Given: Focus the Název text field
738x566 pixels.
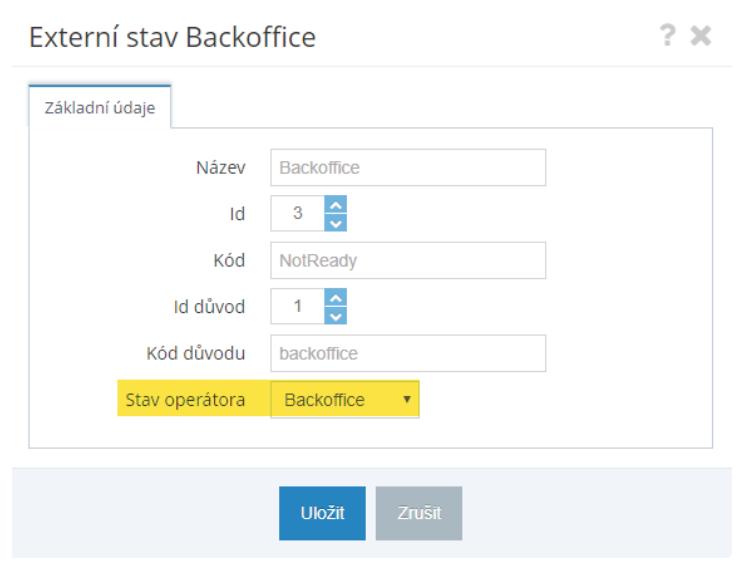Looking at the screenshot, I should 408,168.
